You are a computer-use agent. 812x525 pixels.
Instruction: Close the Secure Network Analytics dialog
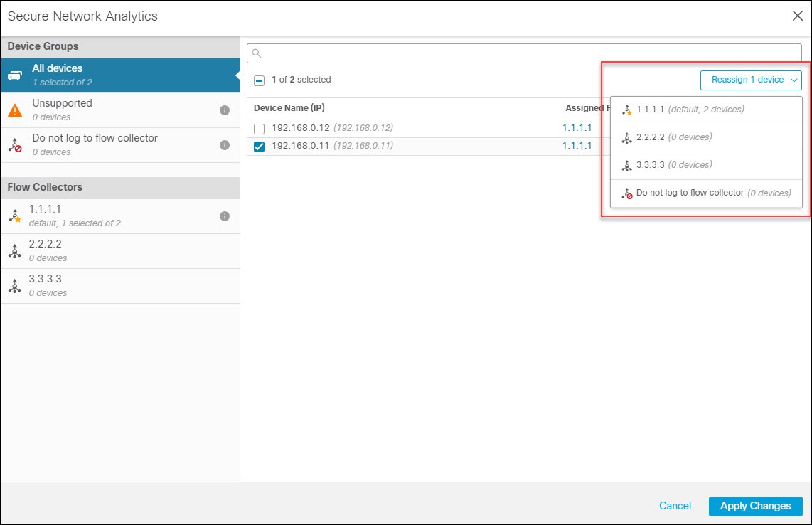coord(798,16)
